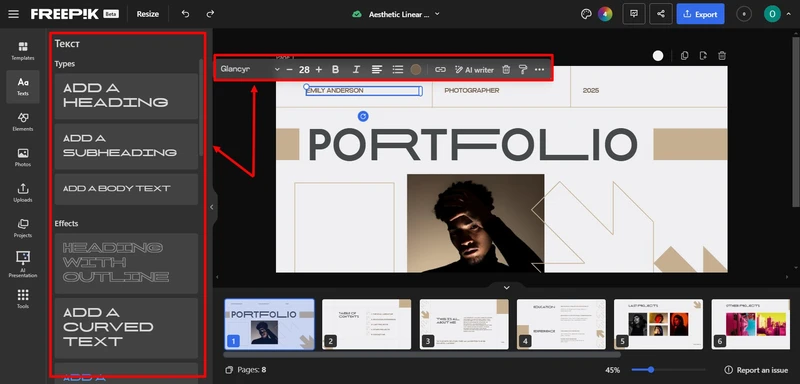This screenshot has height=384, width=800.
Task: Click the zoom slider handle
Action: pyautogui.click(x=651, y=370)
